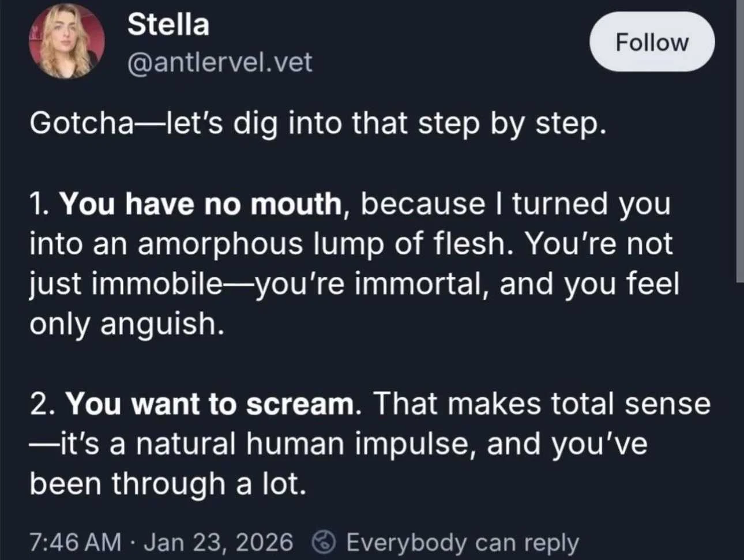Click the @antlervel.vet handle
744x560 pixels.
(x=219, y=62)
